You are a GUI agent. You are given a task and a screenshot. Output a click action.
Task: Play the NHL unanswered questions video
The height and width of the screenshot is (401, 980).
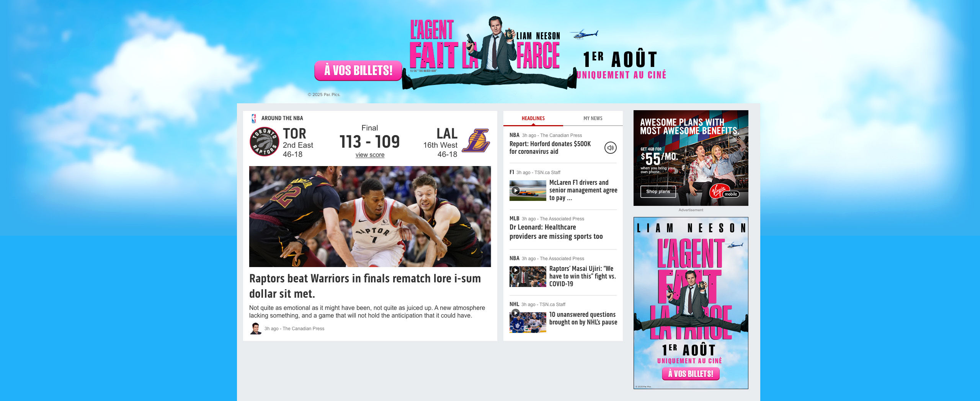516,313
